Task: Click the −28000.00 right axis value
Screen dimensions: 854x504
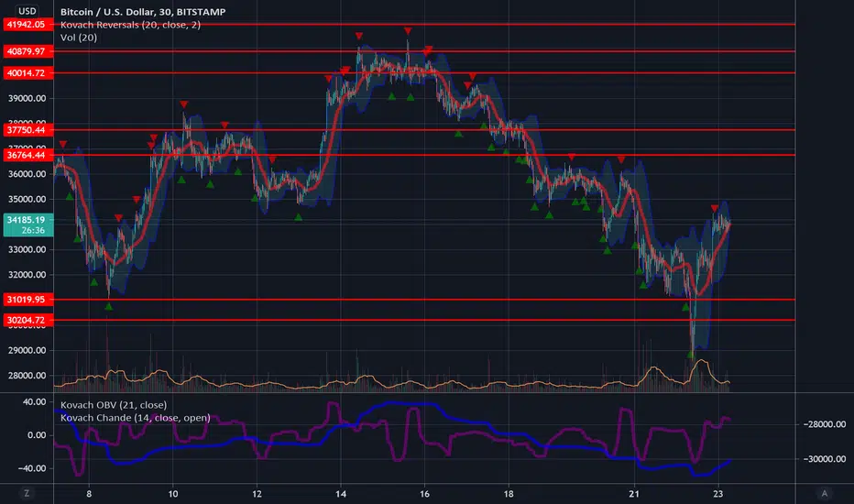Action: [x=825, y=424]
